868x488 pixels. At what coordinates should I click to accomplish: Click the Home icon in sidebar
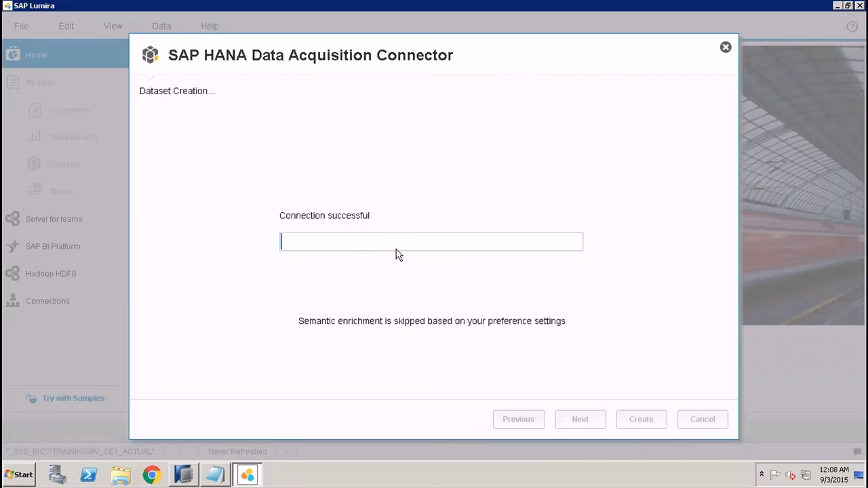click(x=12, y=54)
